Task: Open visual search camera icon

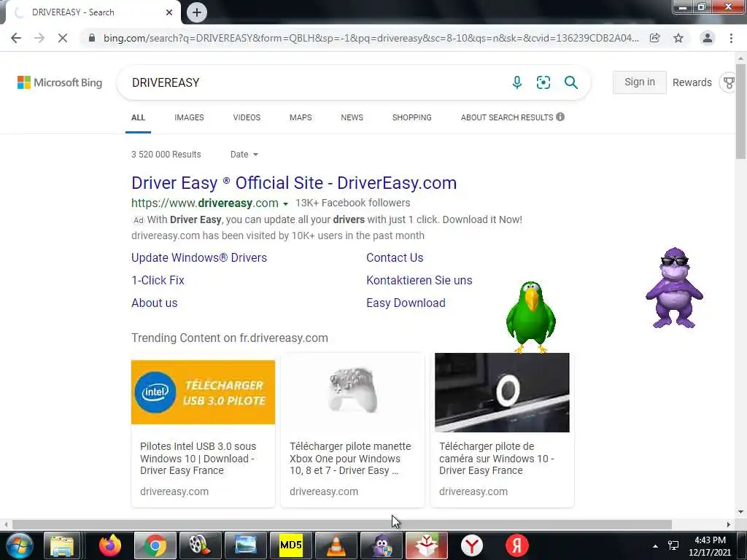Action: pos(543,82)
